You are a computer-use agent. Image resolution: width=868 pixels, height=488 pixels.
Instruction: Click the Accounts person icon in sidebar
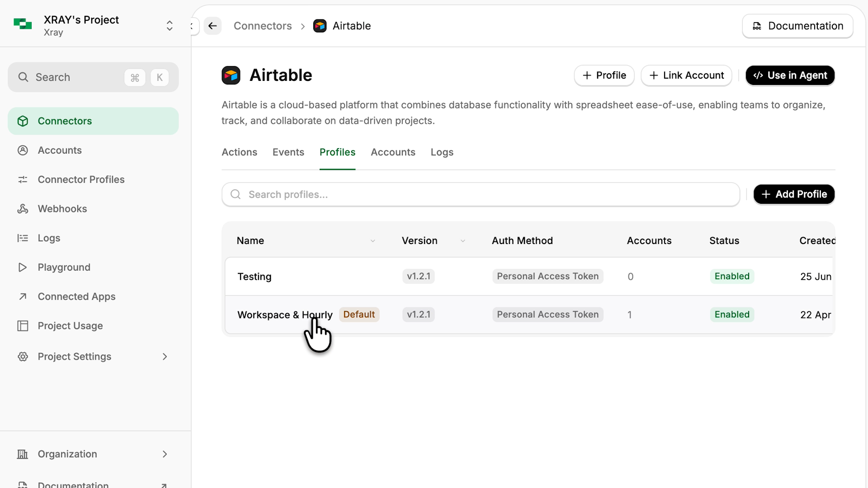[x=23, y=150]
